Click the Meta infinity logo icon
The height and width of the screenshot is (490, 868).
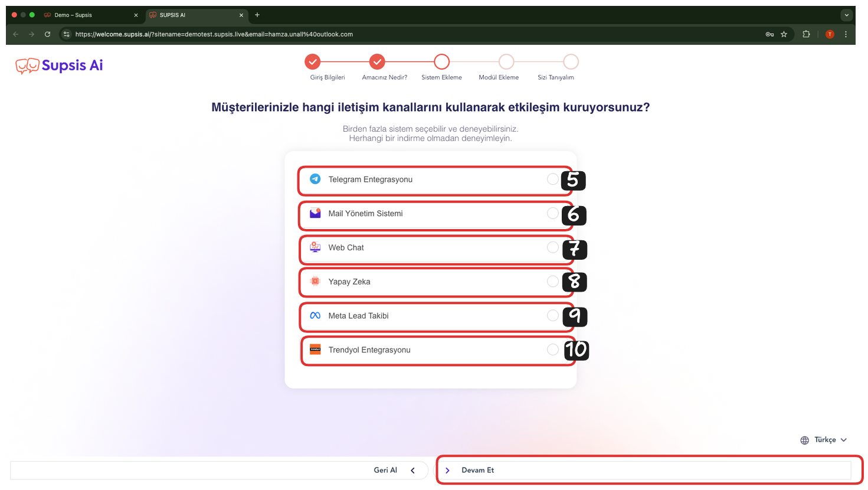pos(315,316)
